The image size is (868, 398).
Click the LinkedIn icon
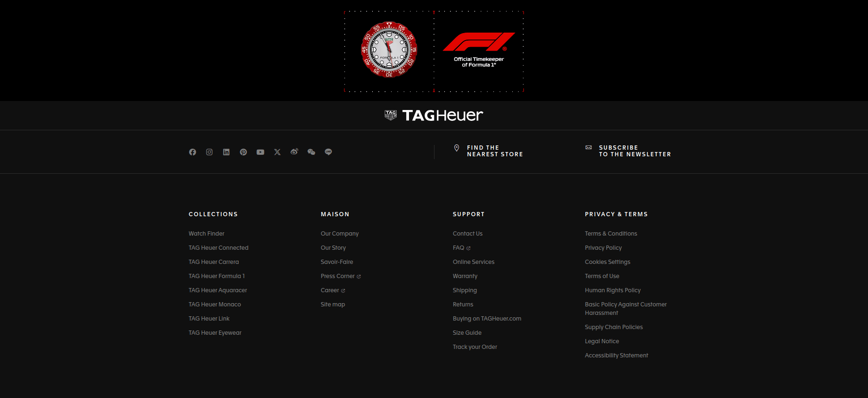tap(226, 152)
